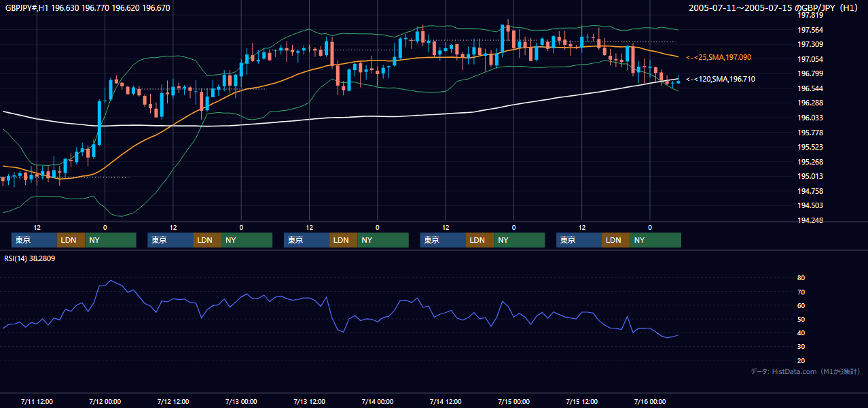This screenshot has height=408, width=868.
Task: Select price level 197.054 on the axis
Action: [810, 59]
